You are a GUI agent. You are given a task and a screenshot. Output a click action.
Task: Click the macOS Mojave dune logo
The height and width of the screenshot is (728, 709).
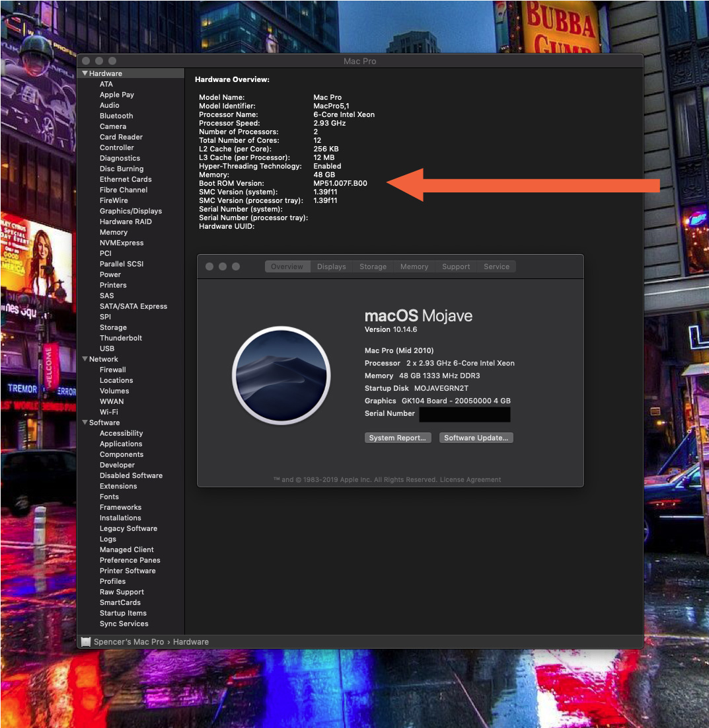click(x=281, y=375)
